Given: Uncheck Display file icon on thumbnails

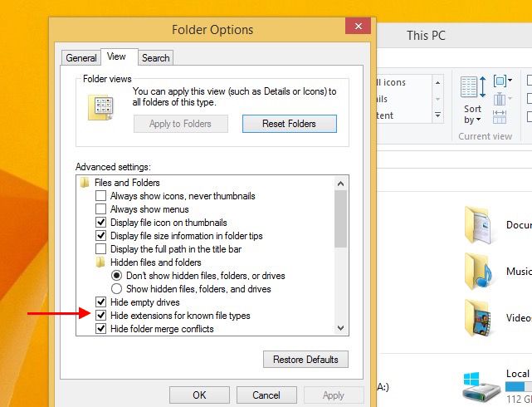Looking at the screenshot, I should (x=100, y=223).
